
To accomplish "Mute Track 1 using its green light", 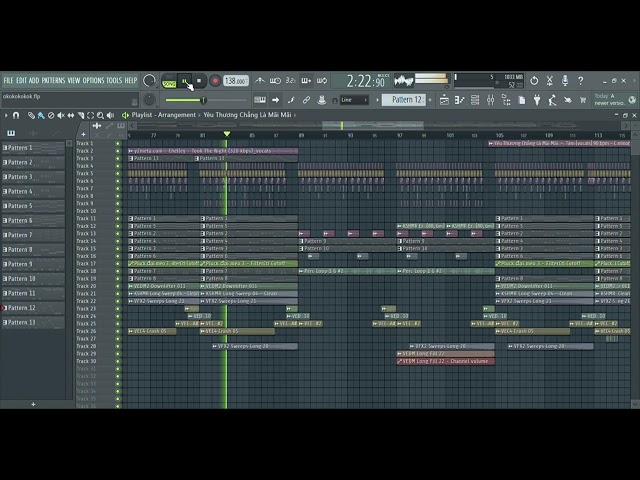I will 118,143.
